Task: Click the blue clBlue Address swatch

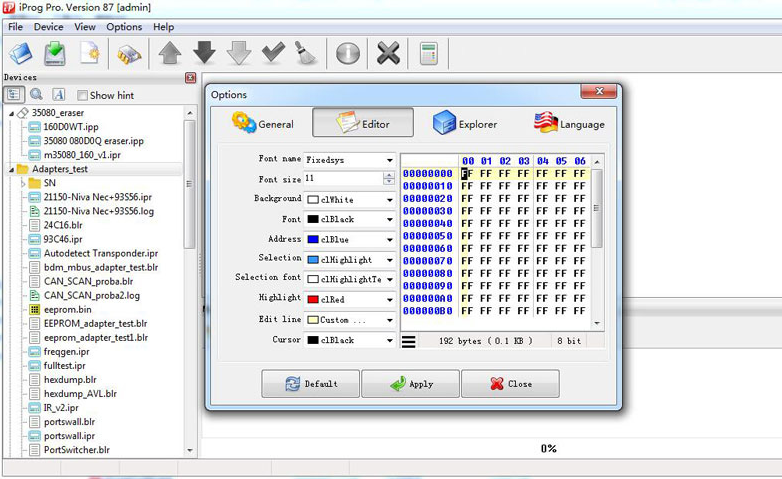Action: tap(313, 240)
